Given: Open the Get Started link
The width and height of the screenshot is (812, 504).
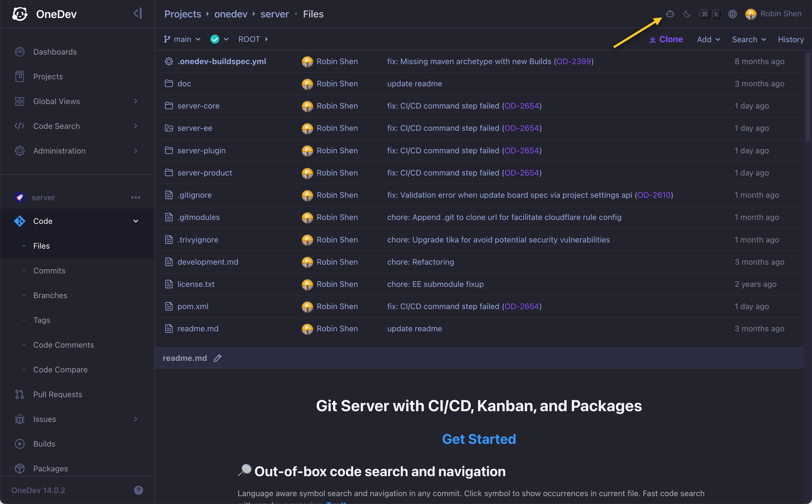Looking at the screenshot, I should (479, 439).
